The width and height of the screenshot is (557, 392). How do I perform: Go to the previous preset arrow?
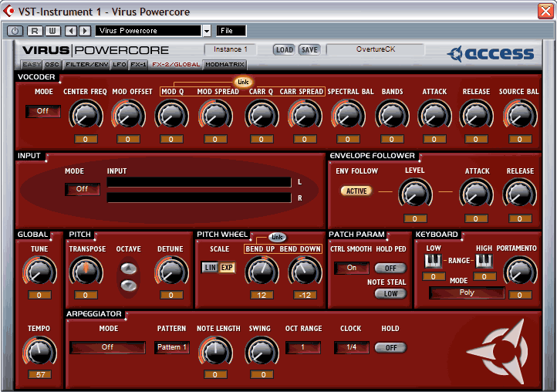(71, 31)
